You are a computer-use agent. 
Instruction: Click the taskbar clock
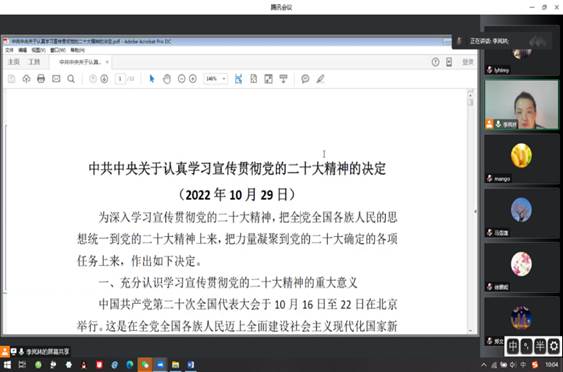552,365
